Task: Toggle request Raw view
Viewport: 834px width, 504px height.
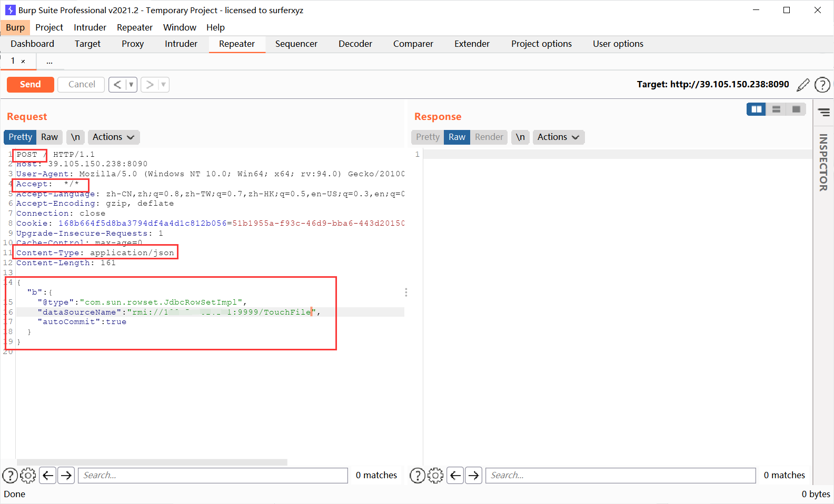Action: (x=49, y=137)
